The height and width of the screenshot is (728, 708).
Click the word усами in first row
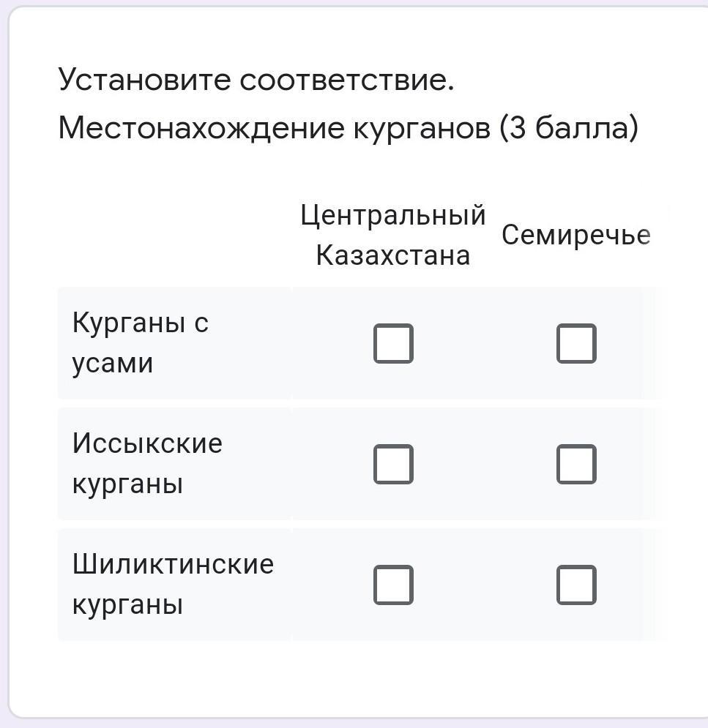[x=113, y=363]
